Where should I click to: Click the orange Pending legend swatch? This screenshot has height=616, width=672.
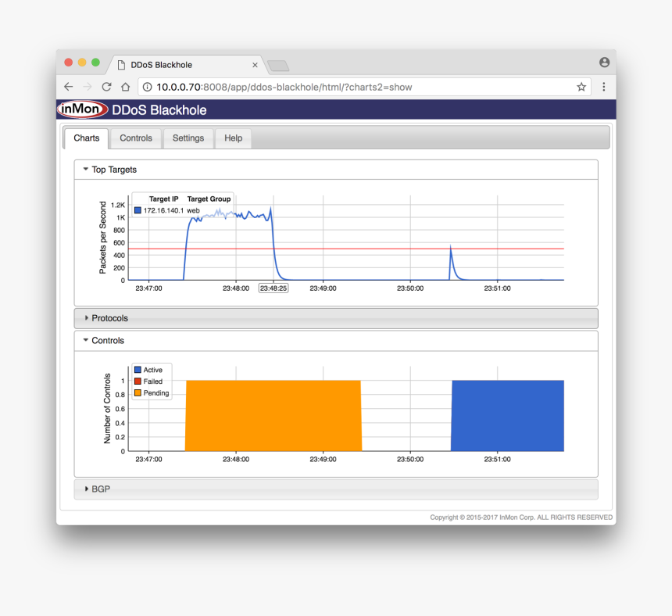pos(138,393)
